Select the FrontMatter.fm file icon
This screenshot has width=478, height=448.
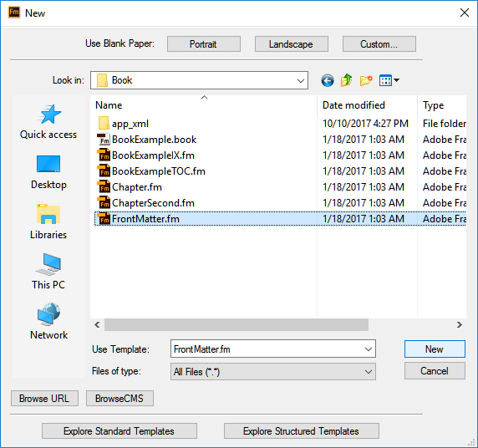point(104,219)
